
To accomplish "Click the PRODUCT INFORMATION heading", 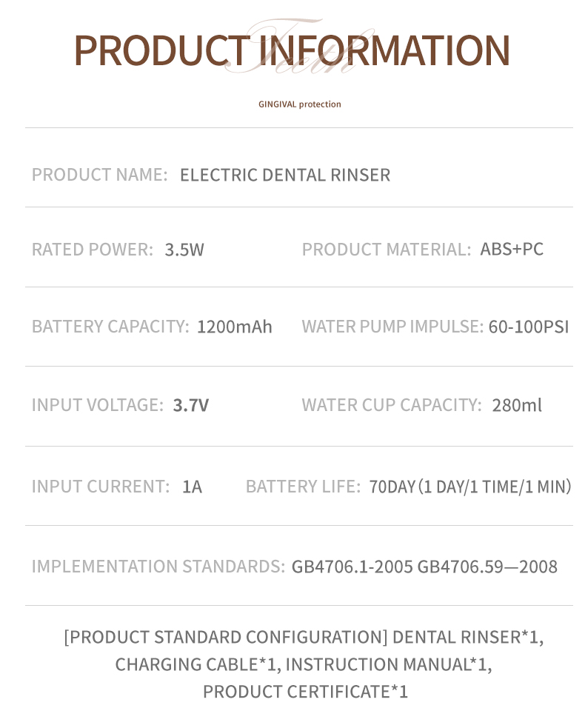I will tap(292, 50).
